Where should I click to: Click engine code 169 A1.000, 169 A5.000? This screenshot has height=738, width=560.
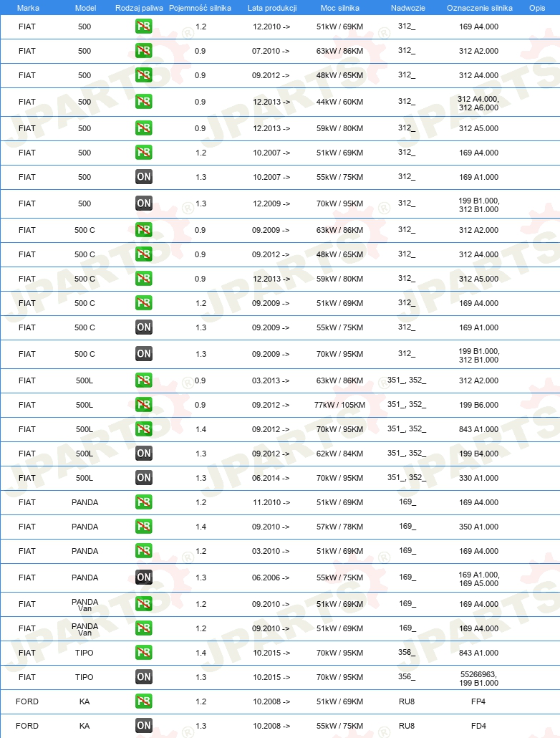478,579
